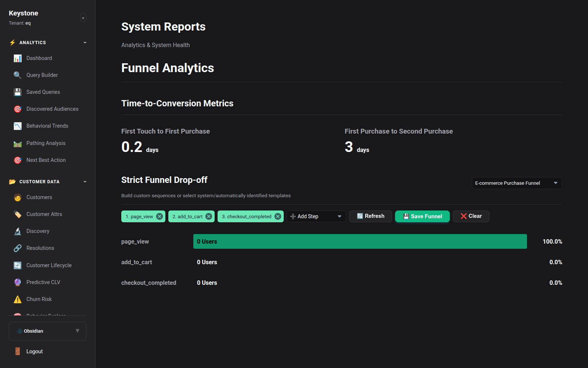
Task: Open the Obsidian theme selector
Action: (x=47, y=331)
